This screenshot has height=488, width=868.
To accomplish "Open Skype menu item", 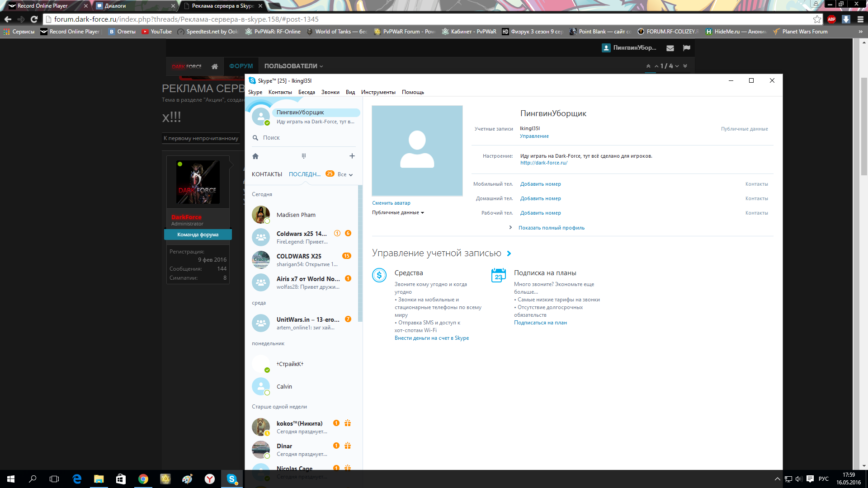I will [255, 92].
